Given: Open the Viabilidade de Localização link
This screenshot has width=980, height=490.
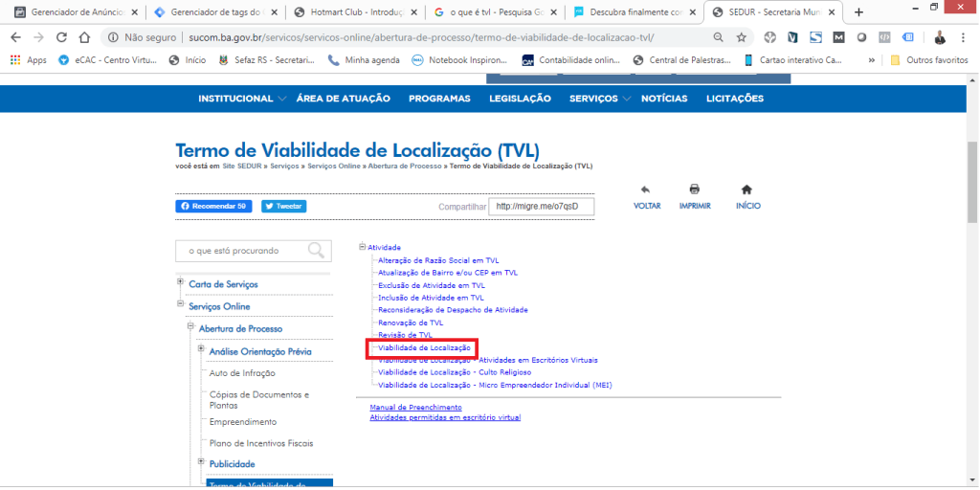Looking at the screenshot, I should (424, 347).
